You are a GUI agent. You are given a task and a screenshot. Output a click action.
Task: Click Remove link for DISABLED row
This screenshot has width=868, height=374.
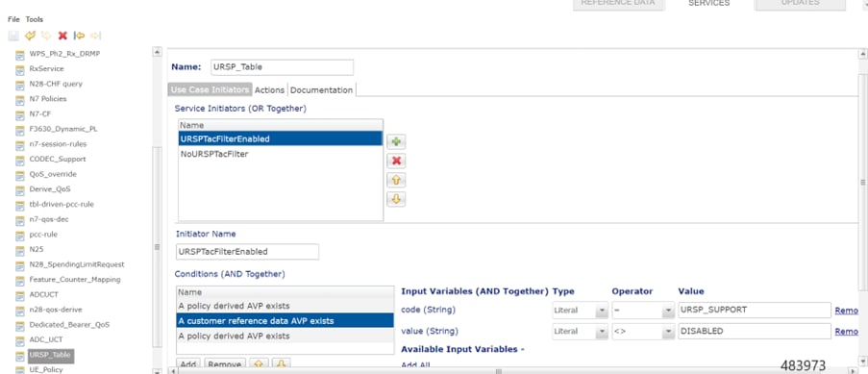click(x=847, y=332)
